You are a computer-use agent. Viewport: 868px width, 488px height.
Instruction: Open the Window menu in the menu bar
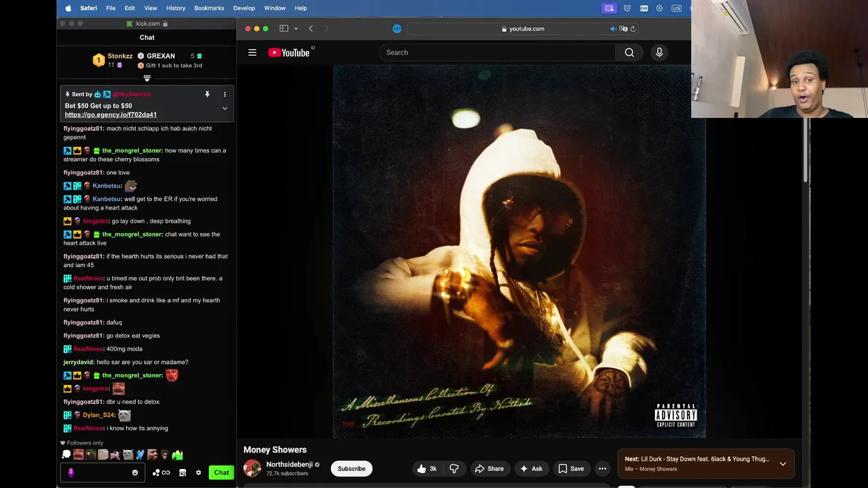[275, 8]
